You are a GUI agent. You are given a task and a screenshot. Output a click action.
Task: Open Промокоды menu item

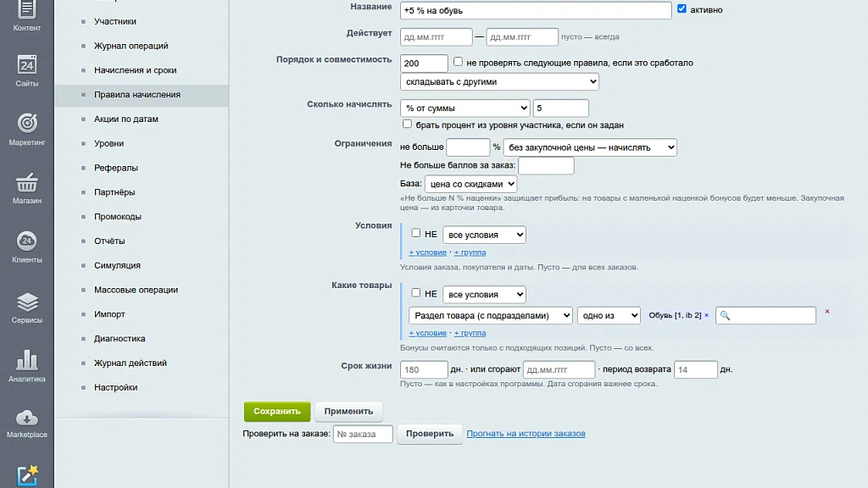pyautogui.click(x=118, y=216)
